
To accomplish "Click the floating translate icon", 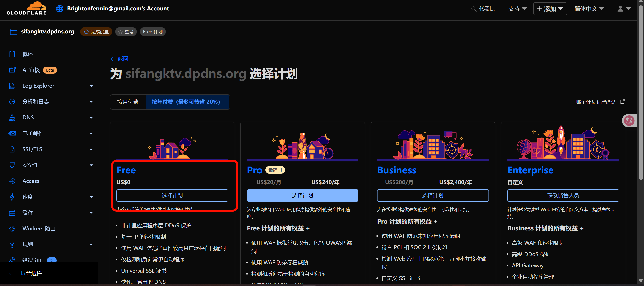I will pyautogui.click(x=629, y=121).
